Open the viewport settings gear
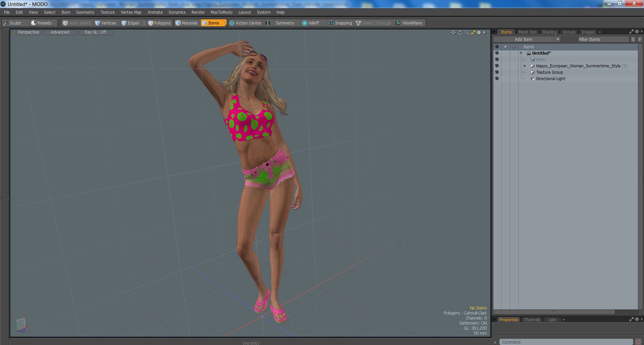Viewport: 644px width, 345px height. tap(479, 33)
